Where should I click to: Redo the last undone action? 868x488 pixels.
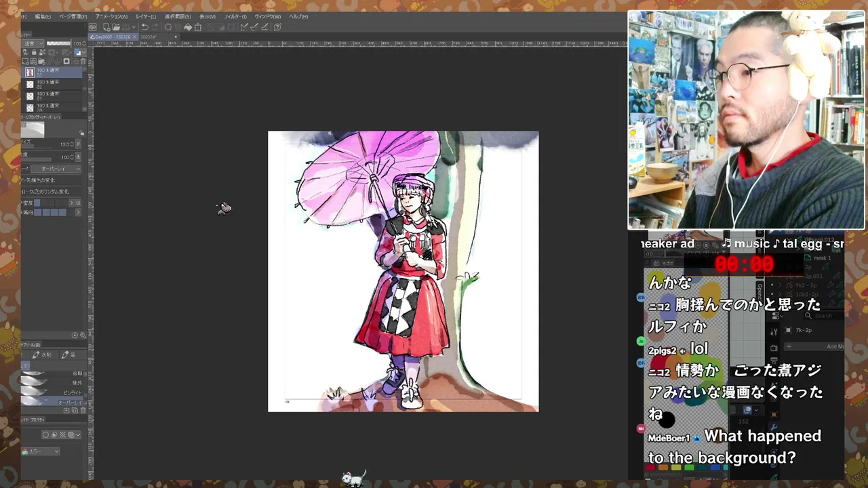pyautogui.click(x=155, y=27)
